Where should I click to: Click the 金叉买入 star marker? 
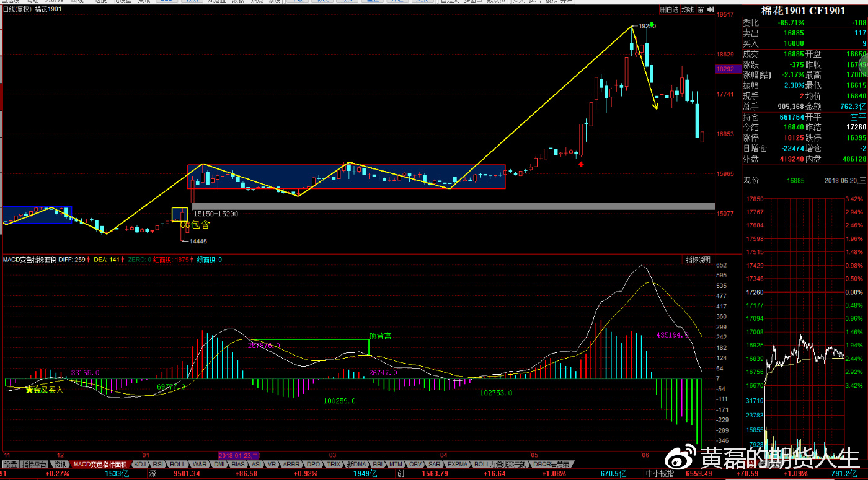(x=44, y=390)
